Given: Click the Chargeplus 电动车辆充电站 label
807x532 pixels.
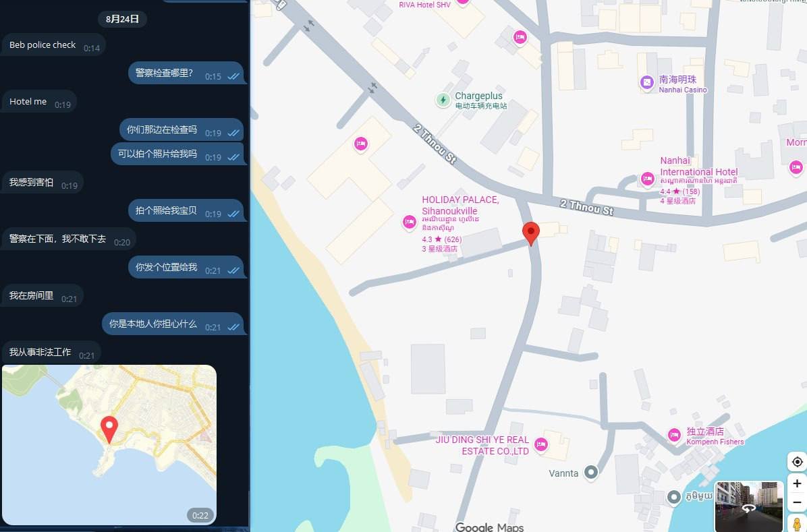Looking at the screenshot, I should point(480,100).
